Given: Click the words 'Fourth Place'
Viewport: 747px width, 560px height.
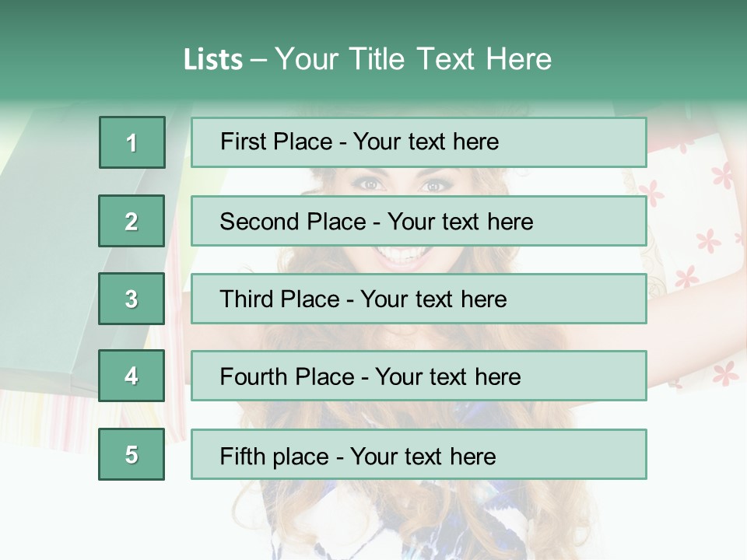Looking at the screenshot, I should click(287, 376).
